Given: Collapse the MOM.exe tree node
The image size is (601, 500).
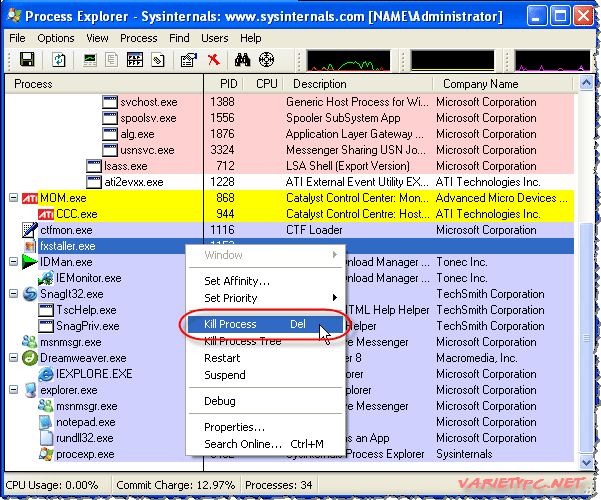Looking at the screenshot, I should click(13, 198).
